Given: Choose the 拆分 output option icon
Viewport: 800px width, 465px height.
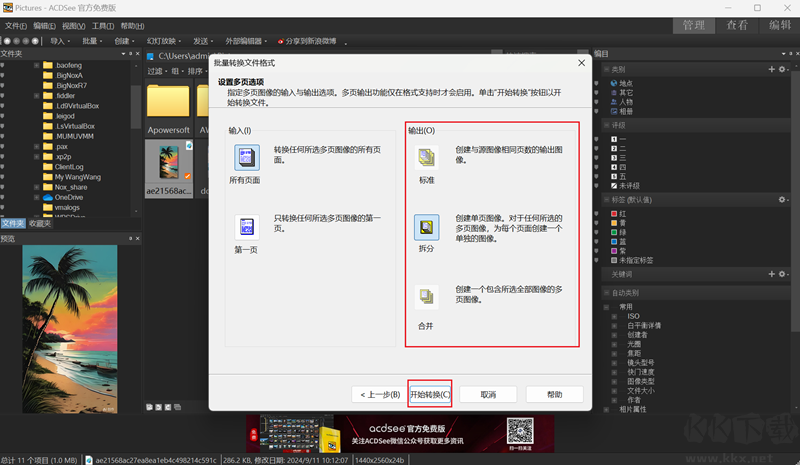Looking at the screenshot, I should tap(427, 227).
